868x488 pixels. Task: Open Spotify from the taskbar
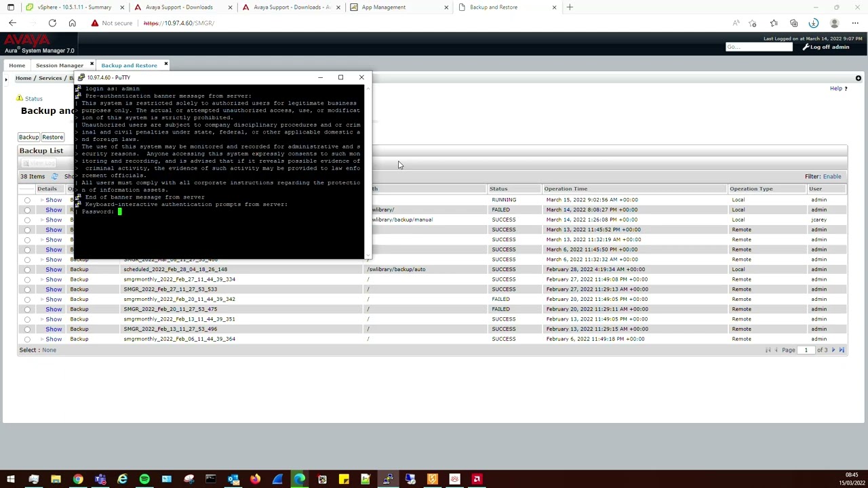pyautogui.click(x=144, y=479)
